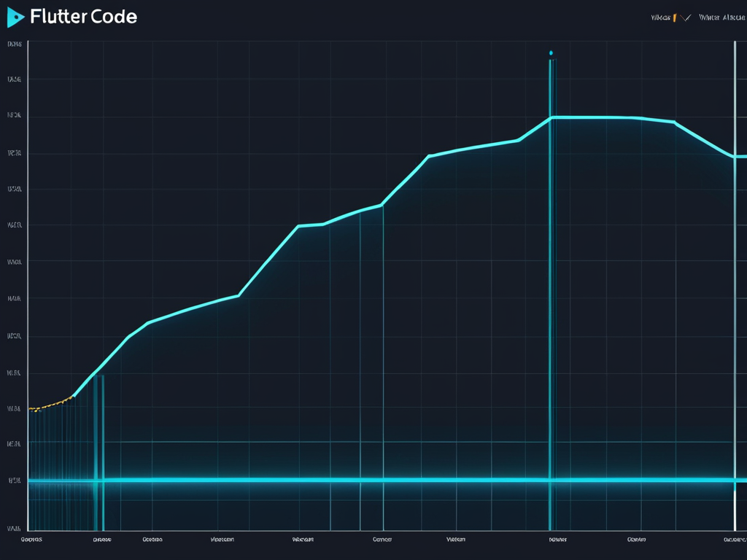Click the Flutter Code logo icon
Image resolution: width=747 pixels, height=560 pixels.
(15, 17)
